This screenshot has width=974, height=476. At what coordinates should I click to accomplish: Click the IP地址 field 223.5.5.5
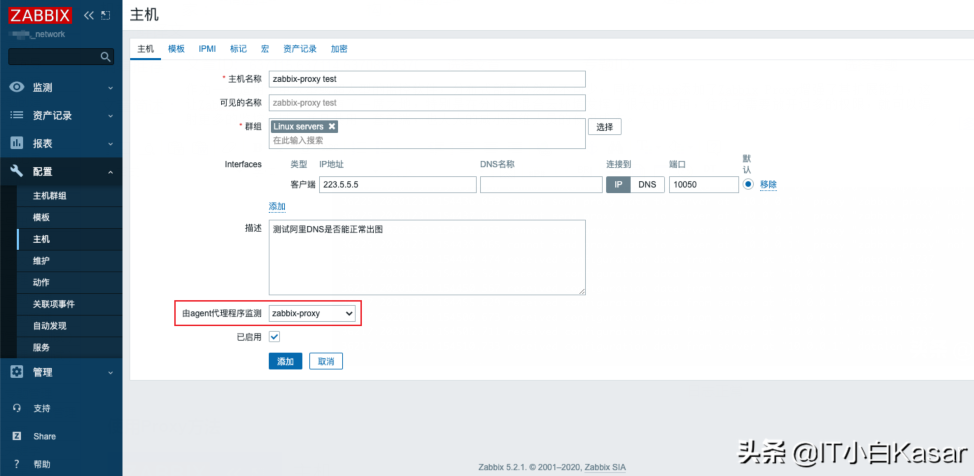coord(398,185)
